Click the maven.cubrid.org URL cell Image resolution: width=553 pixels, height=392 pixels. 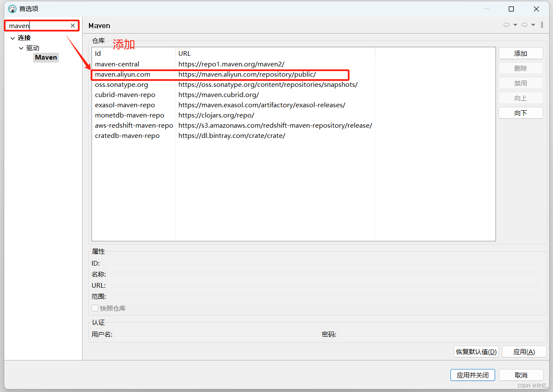pyautogui.click(x=218, y=94)
